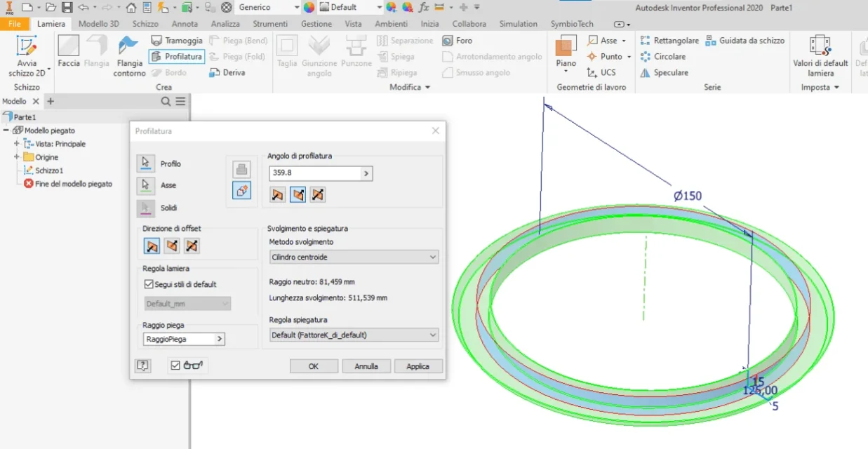The height and width of the screenshot is (449, 868).
Task: Open the Annota ribbon tab
Action: click(x=185, y=24)
